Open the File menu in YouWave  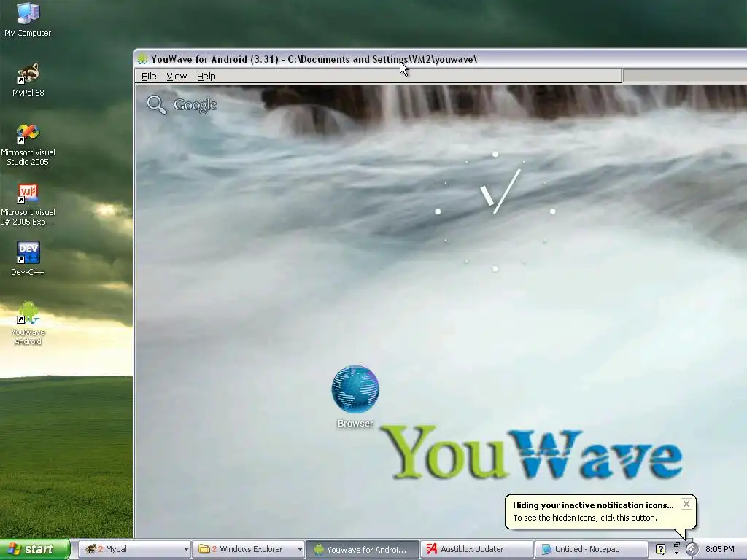tap(149, 76)
